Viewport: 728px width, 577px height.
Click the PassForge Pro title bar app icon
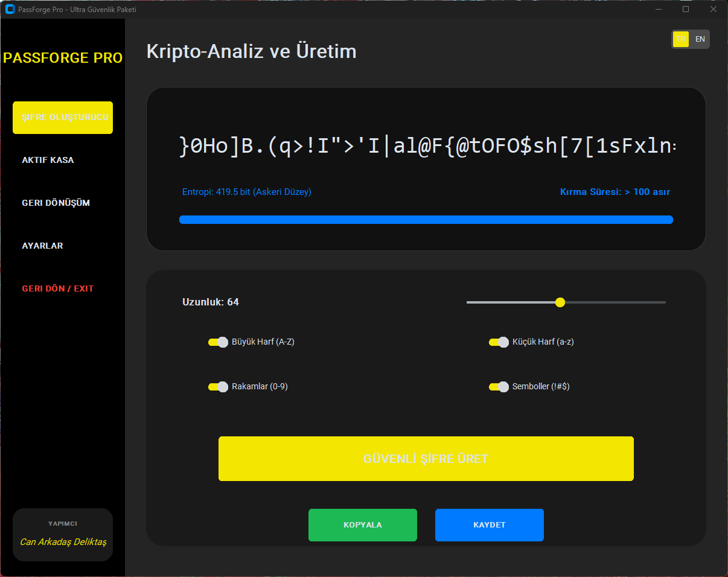10,9
